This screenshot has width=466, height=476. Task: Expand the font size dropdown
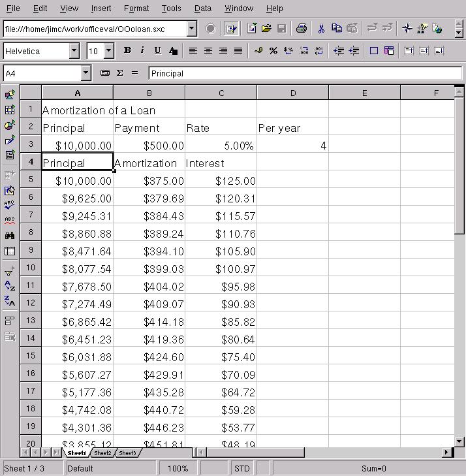(108, 51)
